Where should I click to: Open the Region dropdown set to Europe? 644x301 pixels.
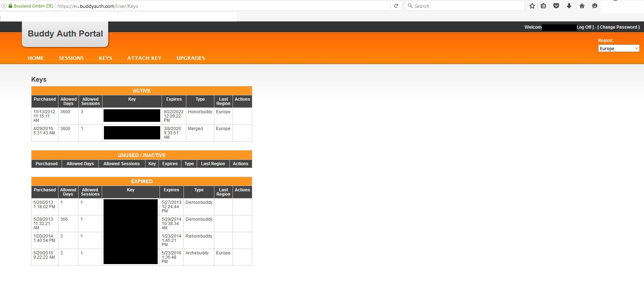[x=619, y=48]
